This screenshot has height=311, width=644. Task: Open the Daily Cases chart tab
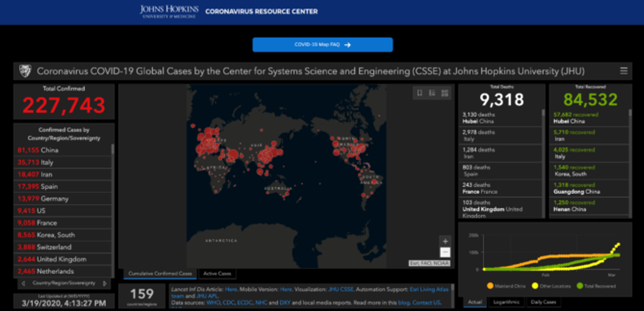click(x=544, y=302)
